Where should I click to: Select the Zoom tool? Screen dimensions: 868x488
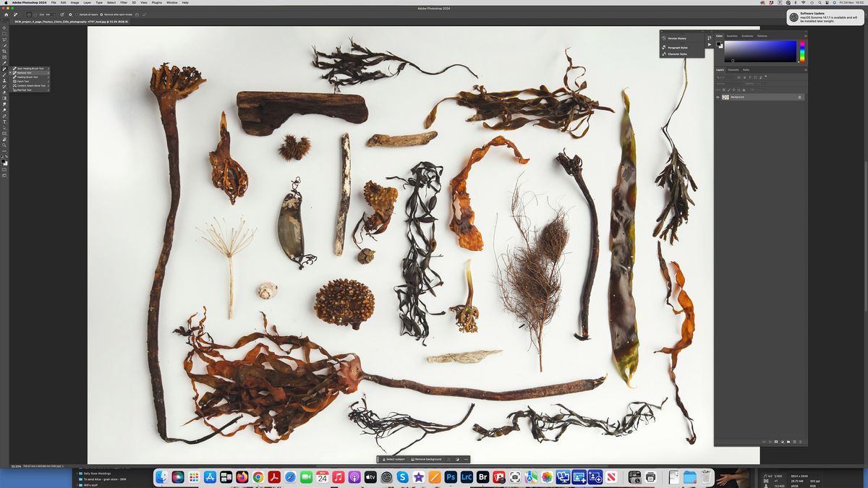click(x=4, y=145)
